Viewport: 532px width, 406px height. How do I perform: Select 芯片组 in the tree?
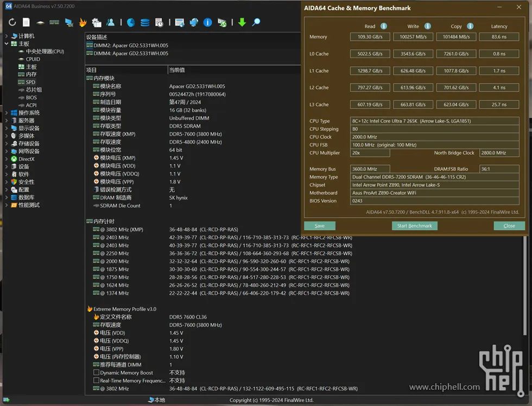(34, 90)
